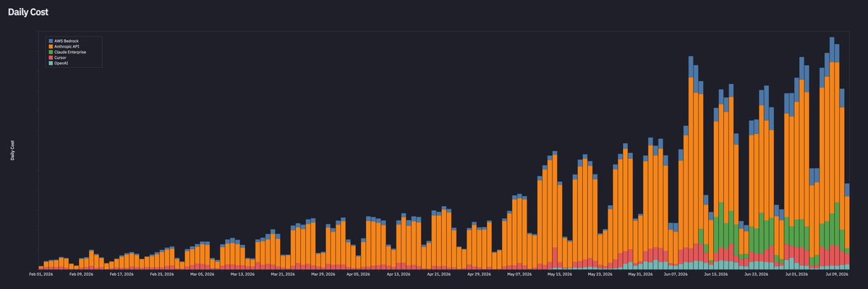Screen dimensions: 868x289
Task: Click the orange Anthropic API legend swatch
Action: pyautogui.click(x=51, y=46)
